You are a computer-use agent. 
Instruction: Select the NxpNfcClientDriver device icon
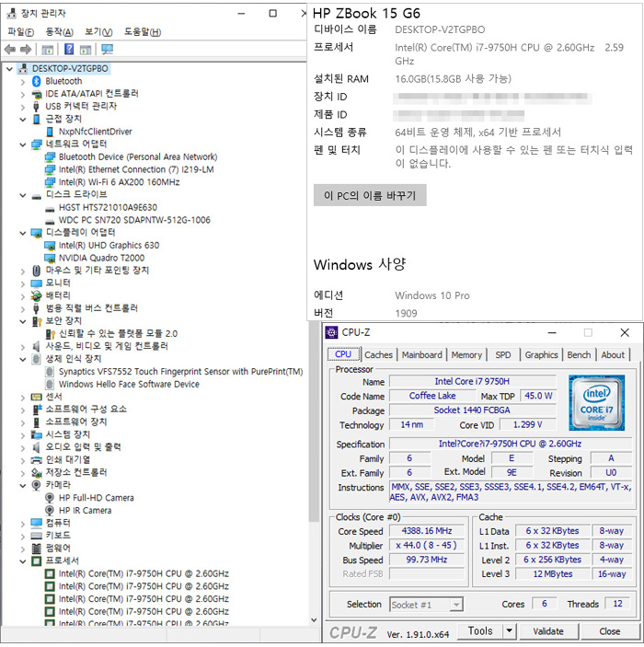(50, 132)
